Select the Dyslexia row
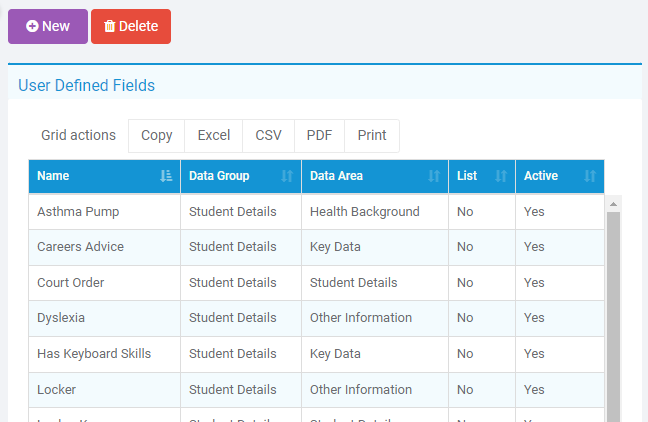 pos(317,318)
